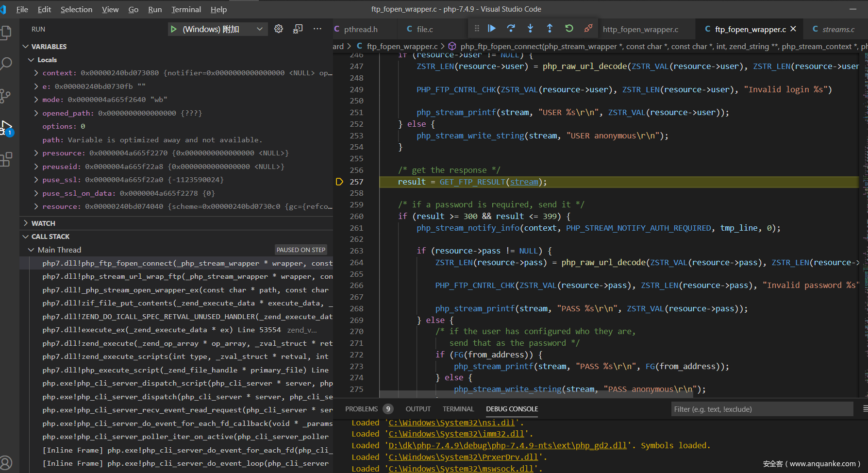This screenshot has height=473, width=868.
Task: Expand the resource variable
Action: coord(36,206)
